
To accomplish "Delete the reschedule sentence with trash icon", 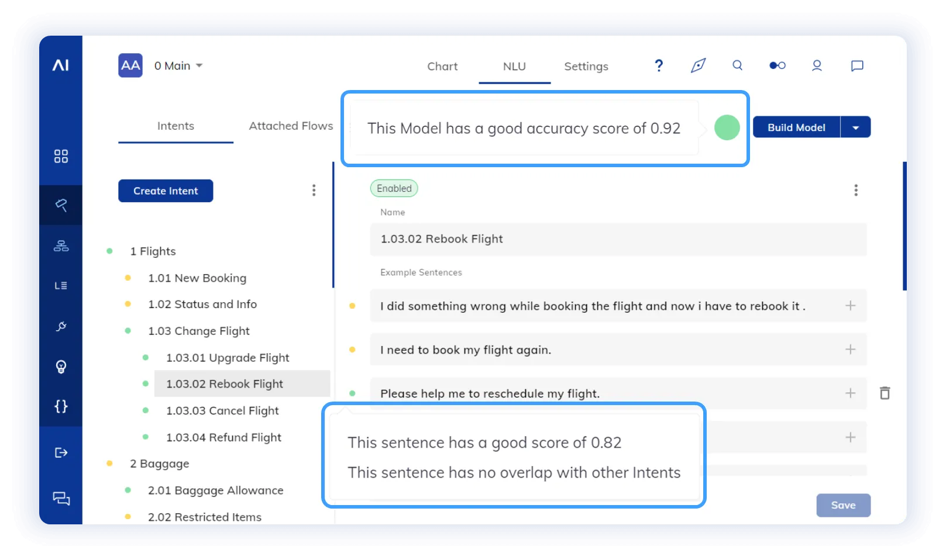I will 885,393.
